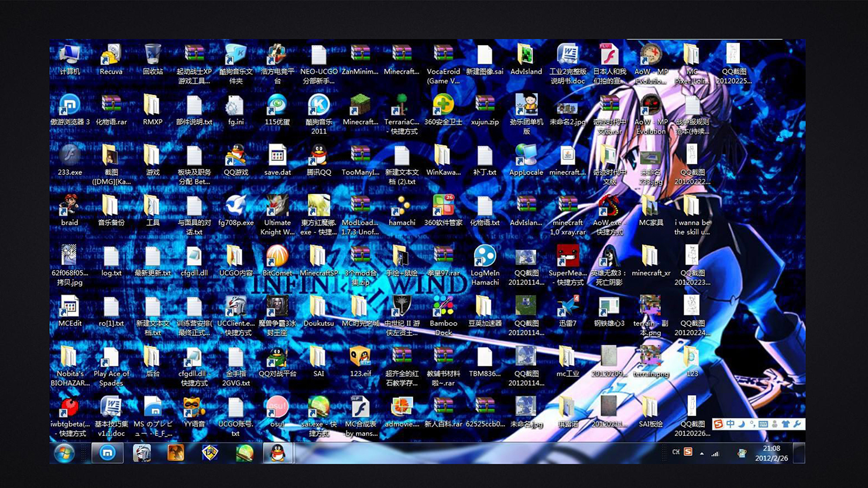Viewport: 868px width, 488px height.
Task: Select the cfgdll.dll file
Action: (194, 261)
